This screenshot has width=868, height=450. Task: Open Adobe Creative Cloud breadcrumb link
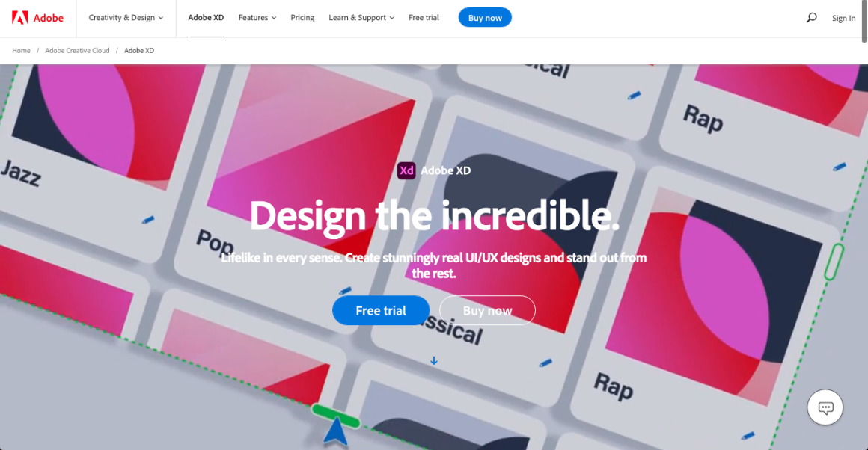[78, 50]
